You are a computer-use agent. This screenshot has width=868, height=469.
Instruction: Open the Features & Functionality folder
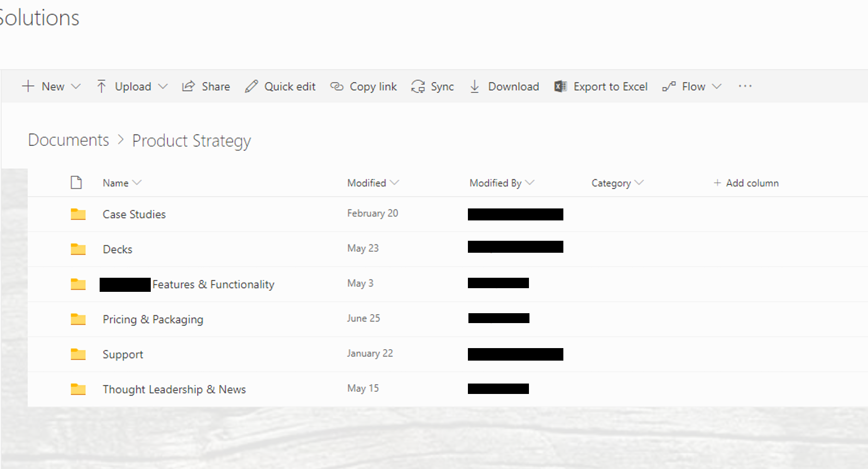[x=213, y=285]
